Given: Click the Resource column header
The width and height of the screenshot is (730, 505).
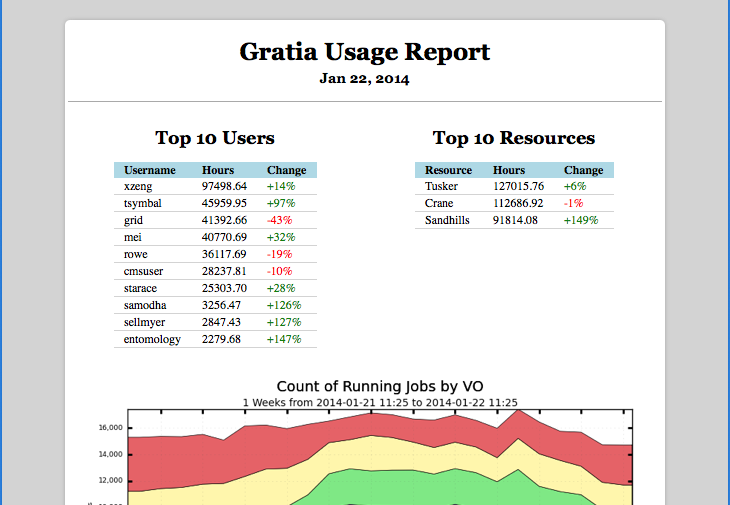Looking at the screenshot, I should point(448,170).
